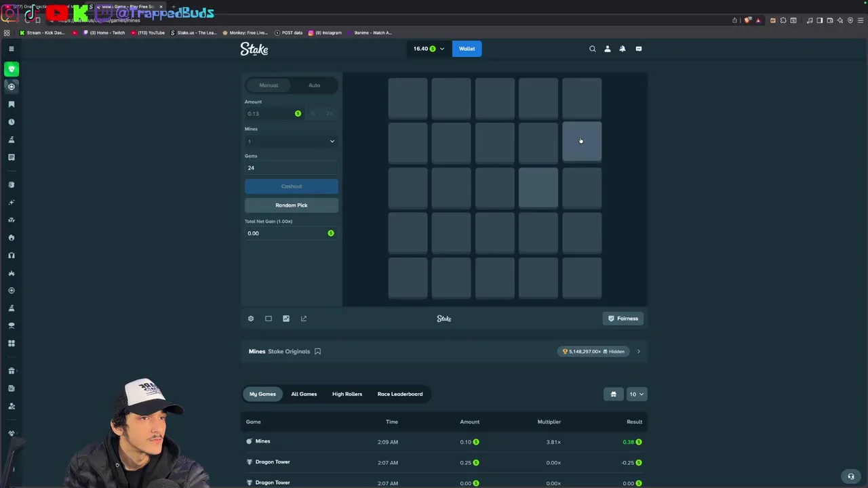Image resolution: width=868 pixels, height=488 pixels.
Task: Open the balance currency dropdown
Action: tap(429, 49)
